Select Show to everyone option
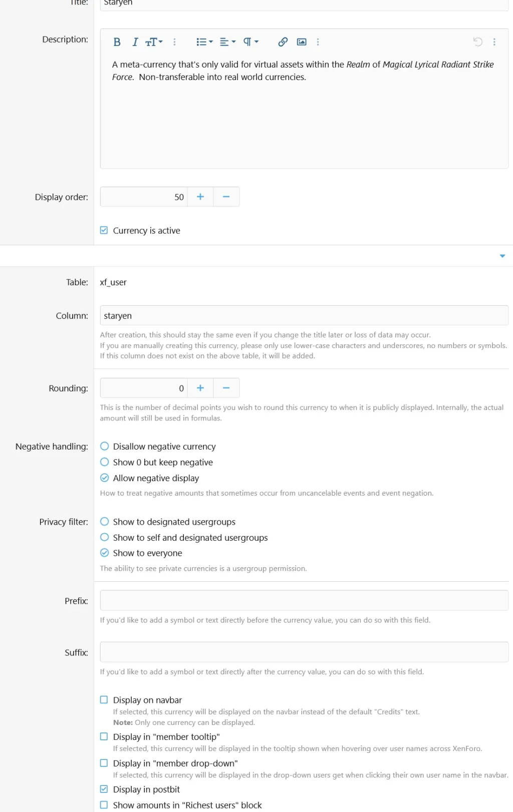The height and width of the screenshot is (812, 513). (104, 553)
